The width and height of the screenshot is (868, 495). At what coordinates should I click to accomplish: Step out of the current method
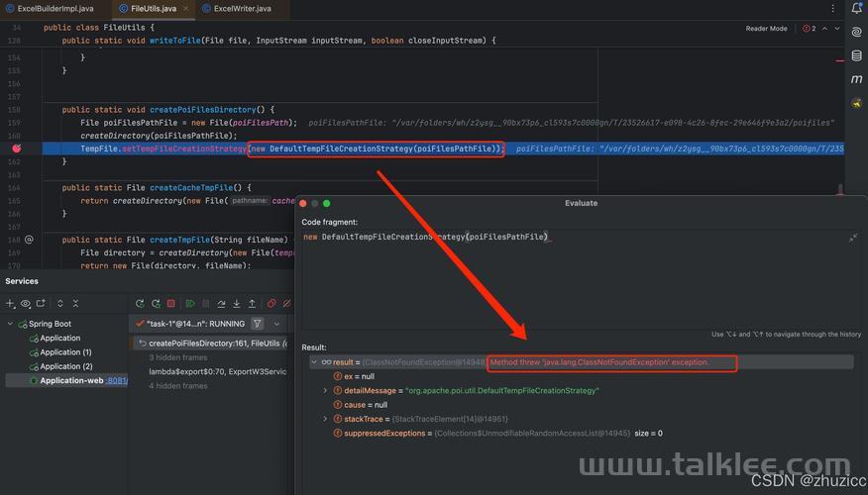[x=252, y=303]
